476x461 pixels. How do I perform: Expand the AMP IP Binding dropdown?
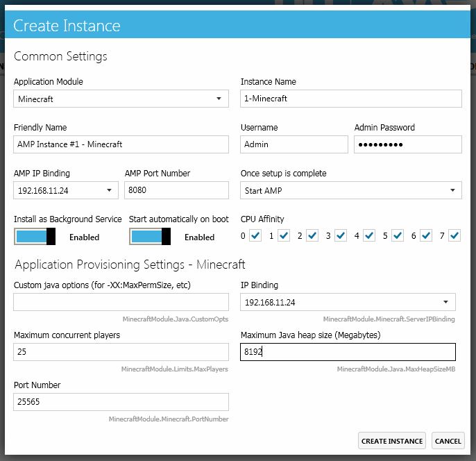[x=66, y=190]
